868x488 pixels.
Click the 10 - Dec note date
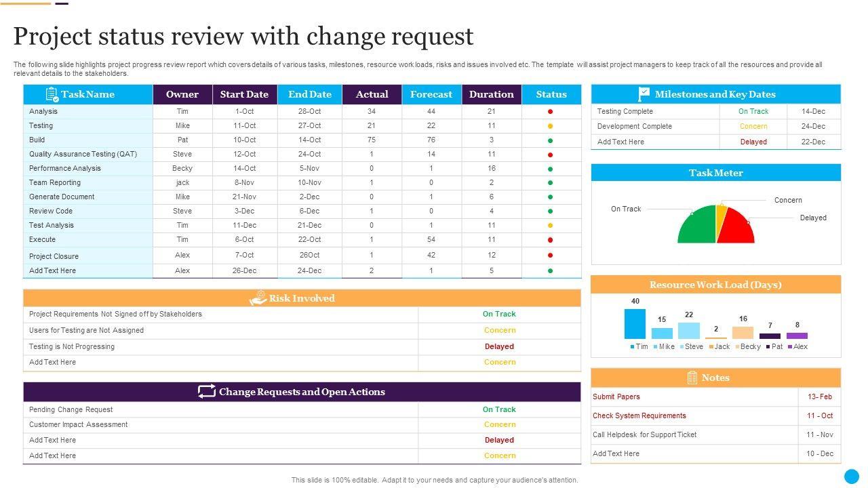click(x=820, y=453)
